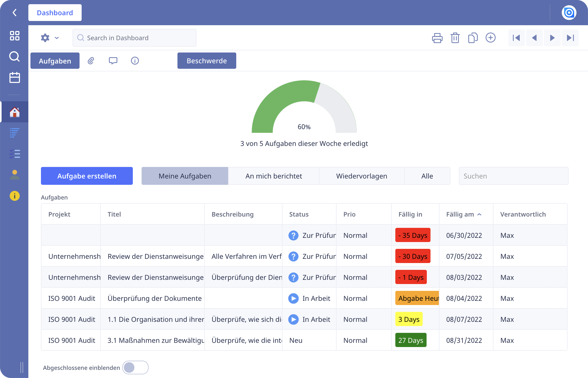The height and width of the screenshot is (378, 588).
Task: Click the duplicate record icon
Action: [473, 38]
